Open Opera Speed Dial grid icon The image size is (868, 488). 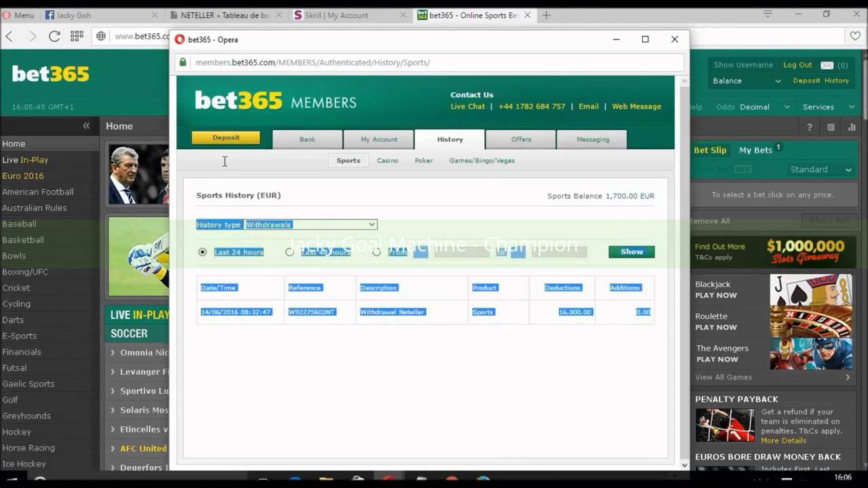tap(77, 36)
